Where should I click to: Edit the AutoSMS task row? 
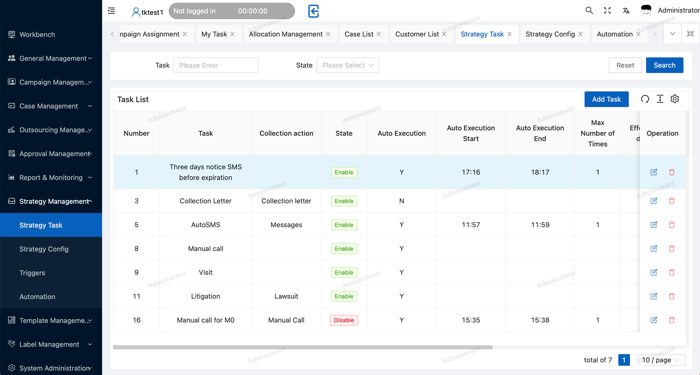[x=654, y=225]
